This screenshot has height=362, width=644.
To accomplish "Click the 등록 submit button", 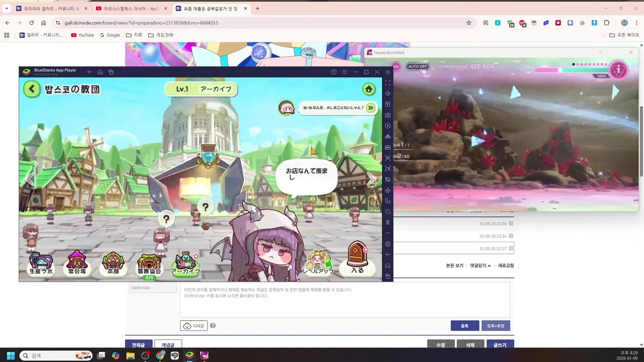I will pyautogui.click(x=465, y=326).
